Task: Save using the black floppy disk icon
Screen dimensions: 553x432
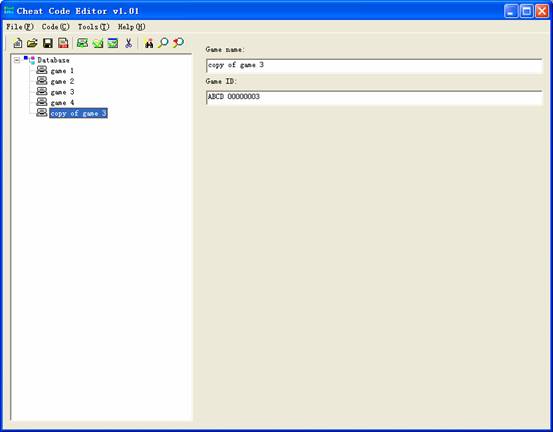Action: (48, 43)
